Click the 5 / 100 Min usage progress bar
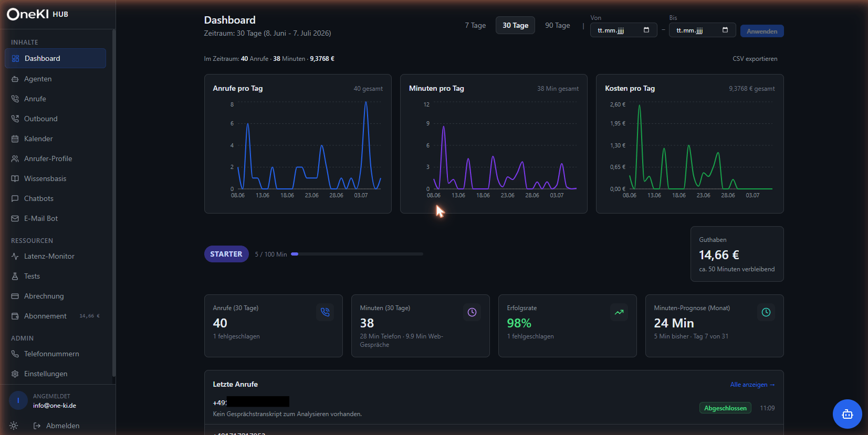 click(357, 254)
